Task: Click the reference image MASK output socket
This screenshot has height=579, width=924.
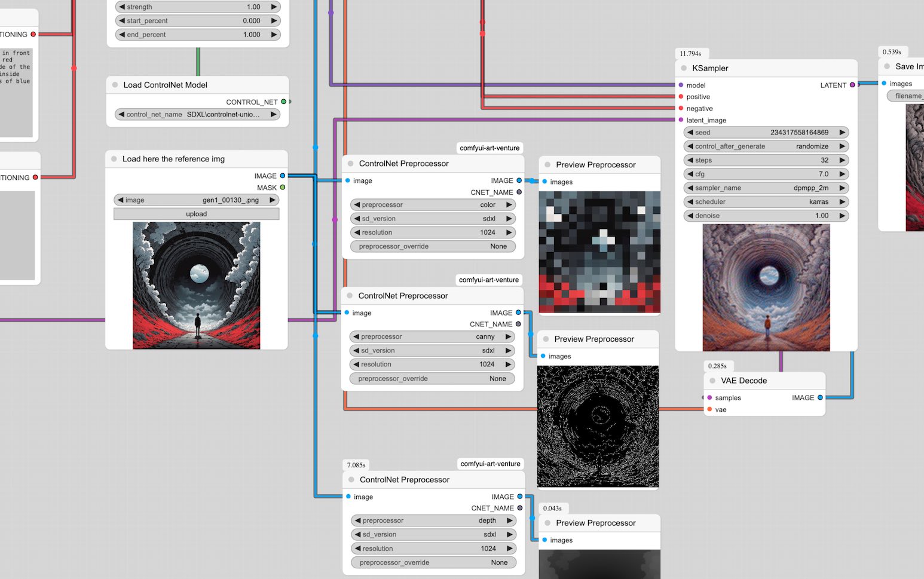Action: pyautogui.click(x=283, y=188)
